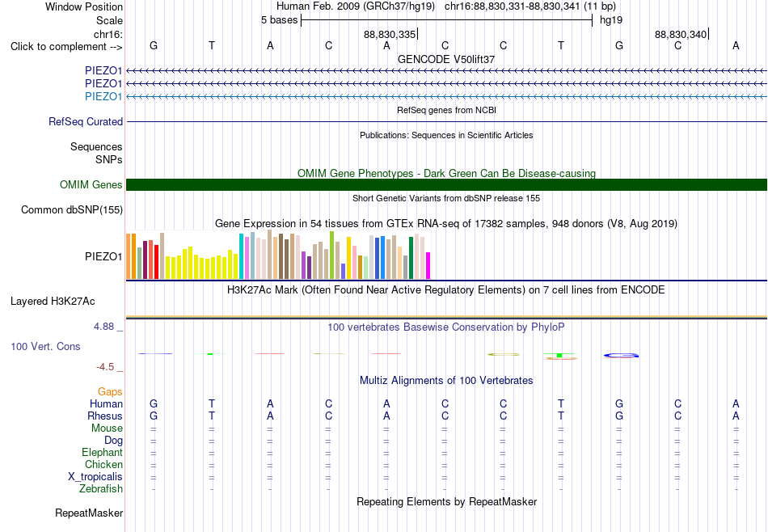The height and width of the screenshot is (532, 768).
Task: Click the Sequences track label
Action: tap(96, 146)
